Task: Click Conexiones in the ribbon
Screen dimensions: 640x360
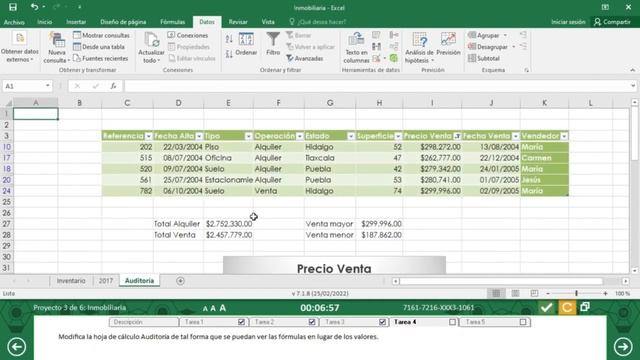Action: (188, 36)
